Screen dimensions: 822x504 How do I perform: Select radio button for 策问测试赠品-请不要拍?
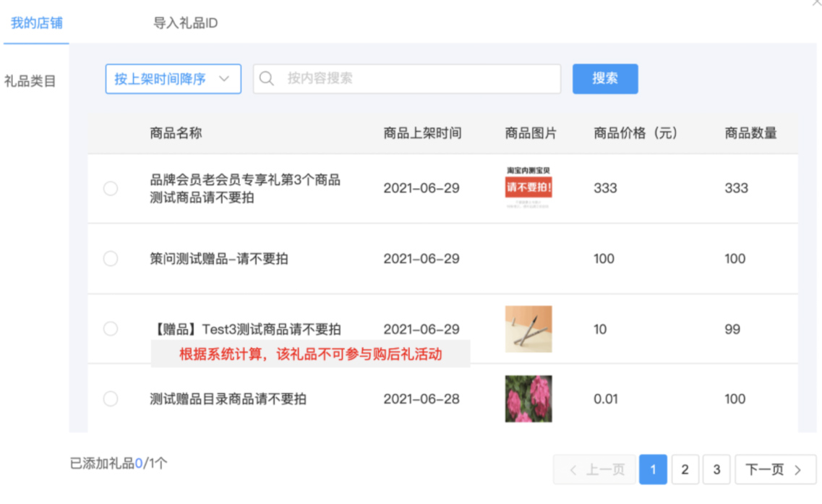point(111,258)
